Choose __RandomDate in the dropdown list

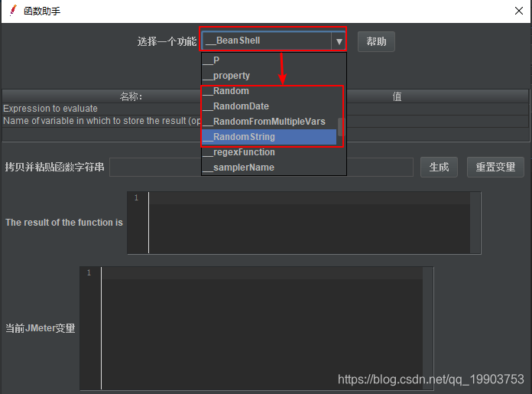270,106
